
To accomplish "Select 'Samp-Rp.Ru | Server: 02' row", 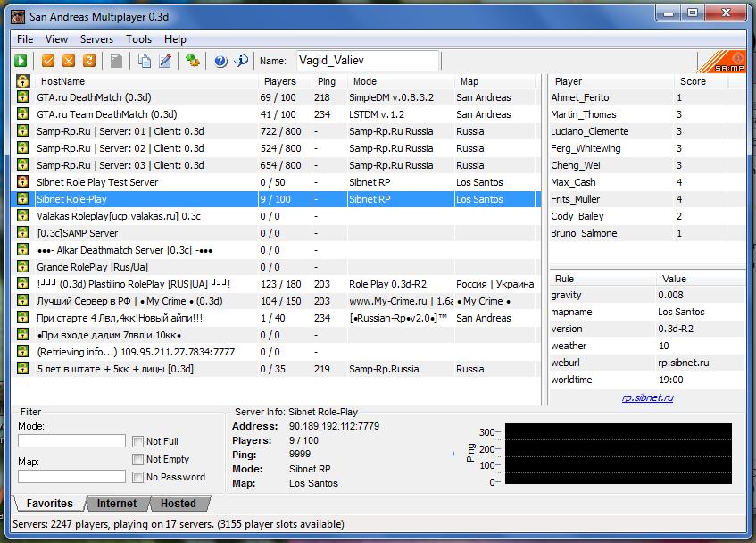I will coord(276,148).
